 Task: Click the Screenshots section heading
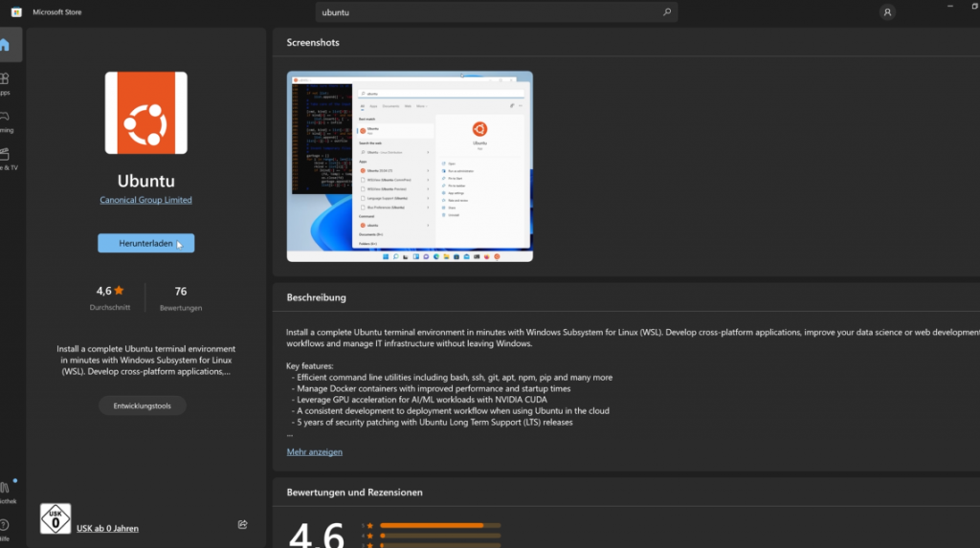click(x=313, y=42)
